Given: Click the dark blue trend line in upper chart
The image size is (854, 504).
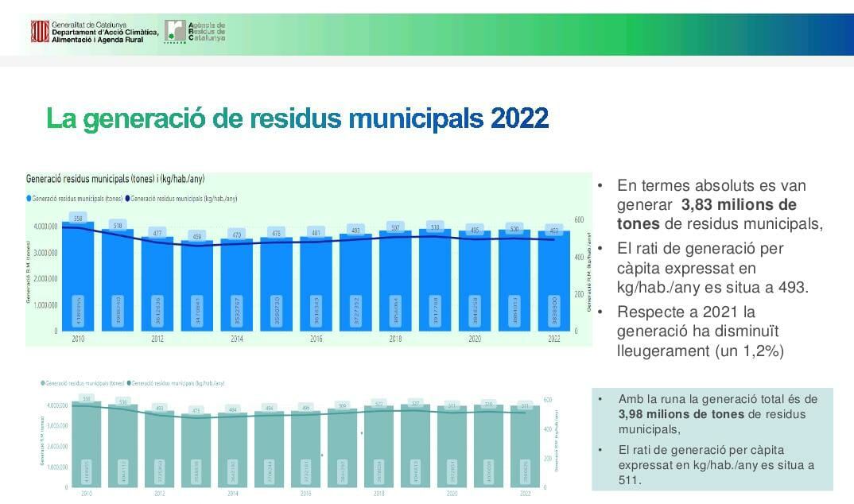Looking at the screenshot, I should pos(239,242).
